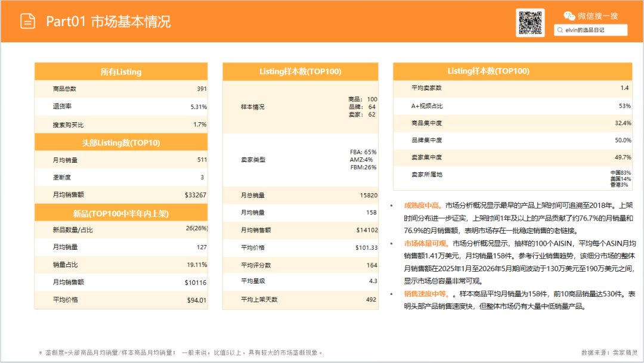Click the 'FBA: 65%' text
The width and height of the screenshot is (644, 363).
click(364, 152)
